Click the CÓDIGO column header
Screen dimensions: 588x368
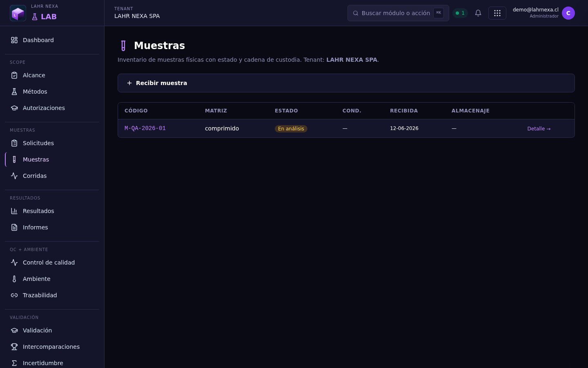[136, 111]
